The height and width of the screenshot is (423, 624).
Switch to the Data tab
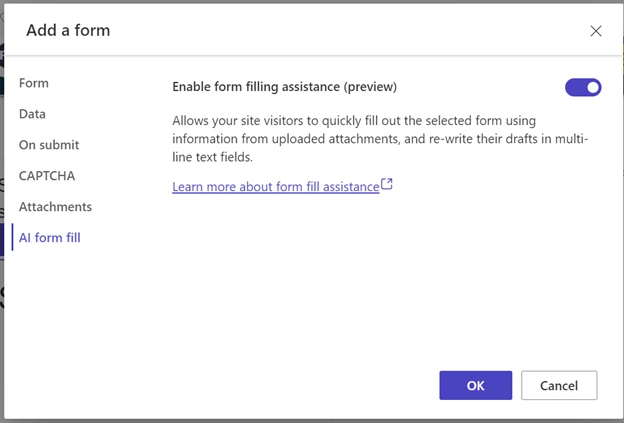[32, 114]
